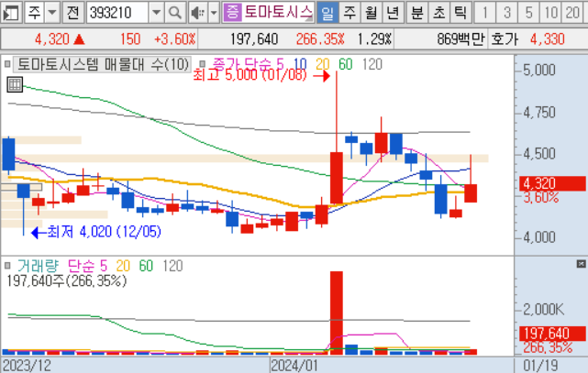Click the change rate +3.60%
The height and width of the screenshot is (373, 588).
(x=175, y=38)
